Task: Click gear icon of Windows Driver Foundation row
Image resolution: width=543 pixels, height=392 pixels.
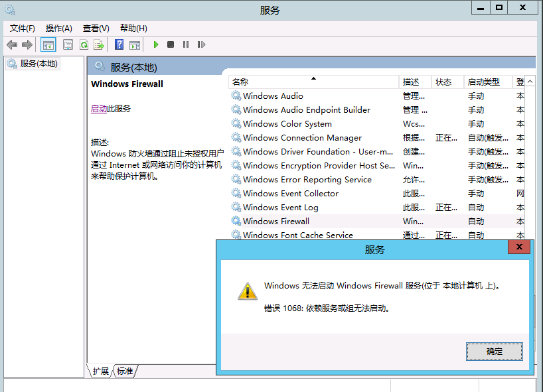Action: [236, 151]
